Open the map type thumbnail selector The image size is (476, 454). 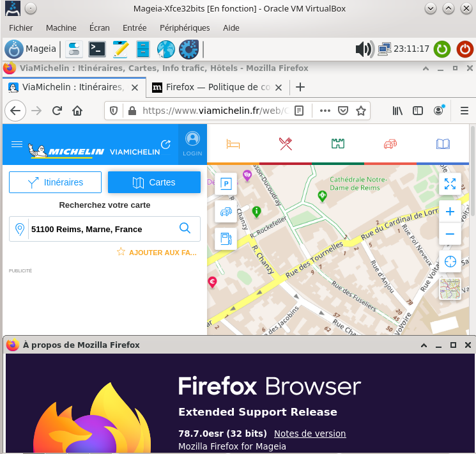(450, 289)
